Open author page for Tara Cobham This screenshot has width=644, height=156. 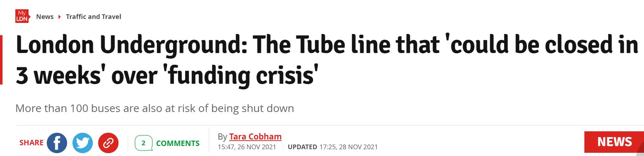(255, 137)
